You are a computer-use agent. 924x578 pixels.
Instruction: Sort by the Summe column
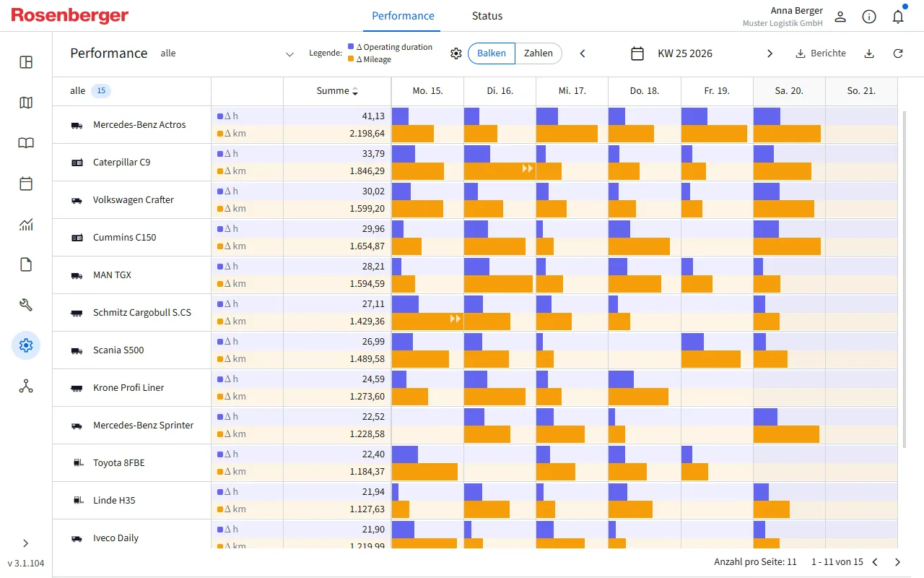pos(337,91)
